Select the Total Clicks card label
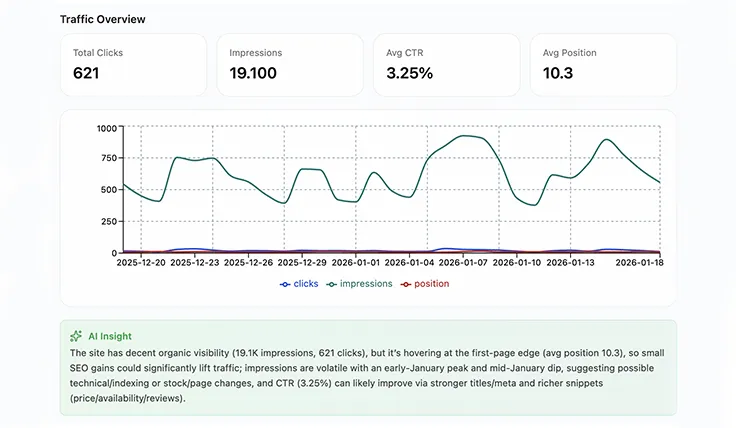The width and height of the screenshot is (736, 428). (x=98, y=52)
